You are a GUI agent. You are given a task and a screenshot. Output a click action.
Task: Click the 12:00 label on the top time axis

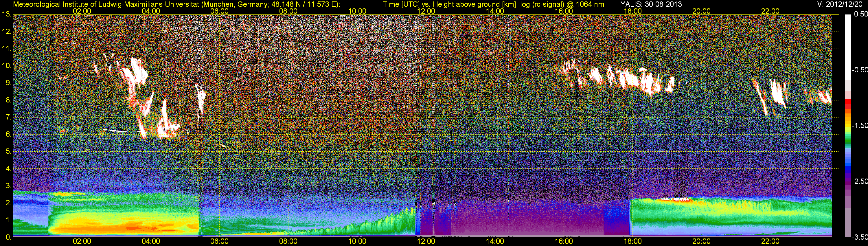(x=426, y=11)
